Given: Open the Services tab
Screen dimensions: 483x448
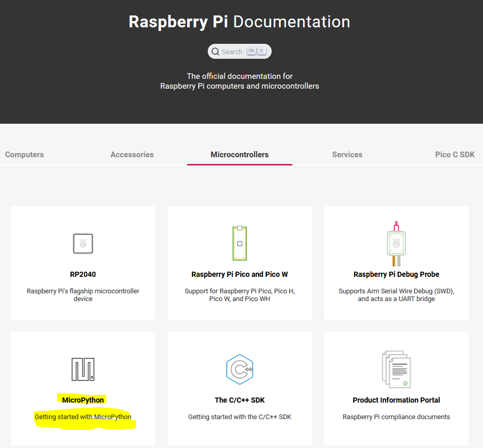Looking at the screenshot, I should (x=347, y=154).
